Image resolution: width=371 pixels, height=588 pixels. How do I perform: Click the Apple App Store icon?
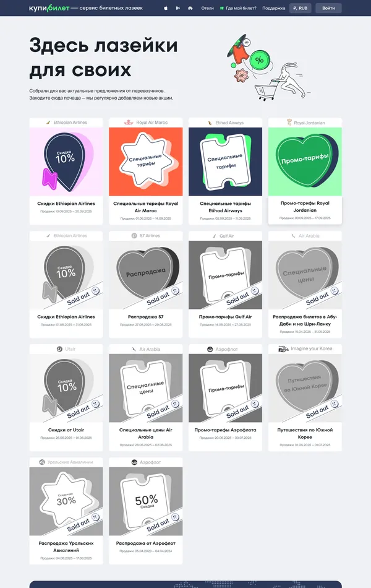click(166, 8)
